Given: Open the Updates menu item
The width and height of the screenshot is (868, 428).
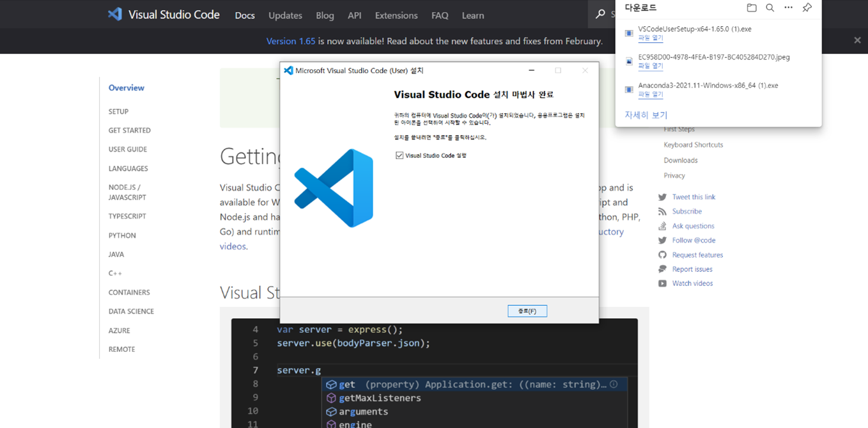Looking at the screenshot, I should click(285, 15).
